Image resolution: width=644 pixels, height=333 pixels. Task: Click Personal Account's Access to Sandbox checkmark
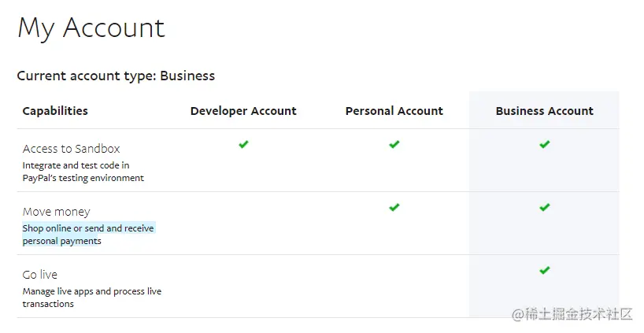pyautogui.click(x=394, y=145)
